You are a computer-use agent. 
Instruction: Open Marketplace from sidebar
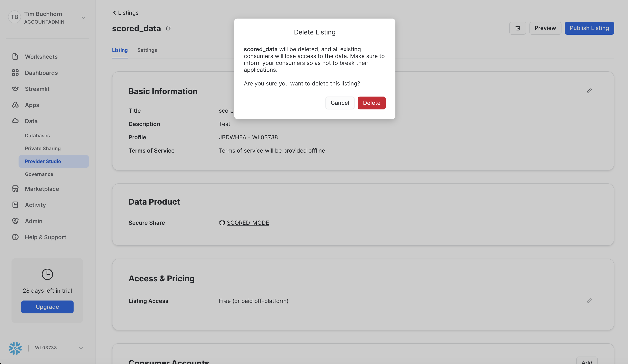click(42, 189)
